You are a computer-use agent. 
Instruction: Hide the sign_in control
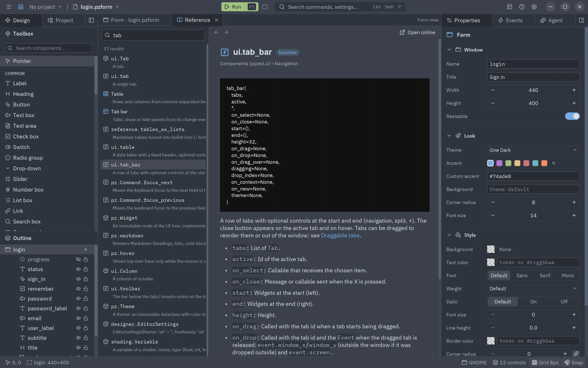point(78,279)
